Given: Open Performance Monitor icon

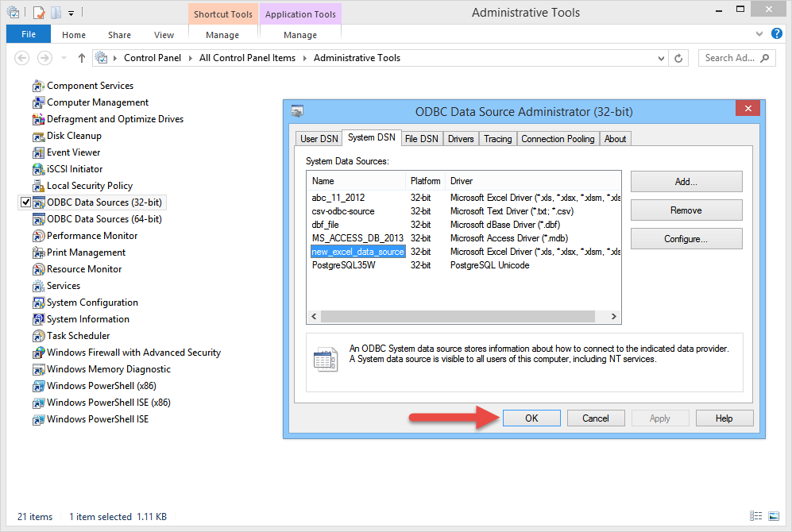Looking at the screenshot, I should click(x=38, y=236).
